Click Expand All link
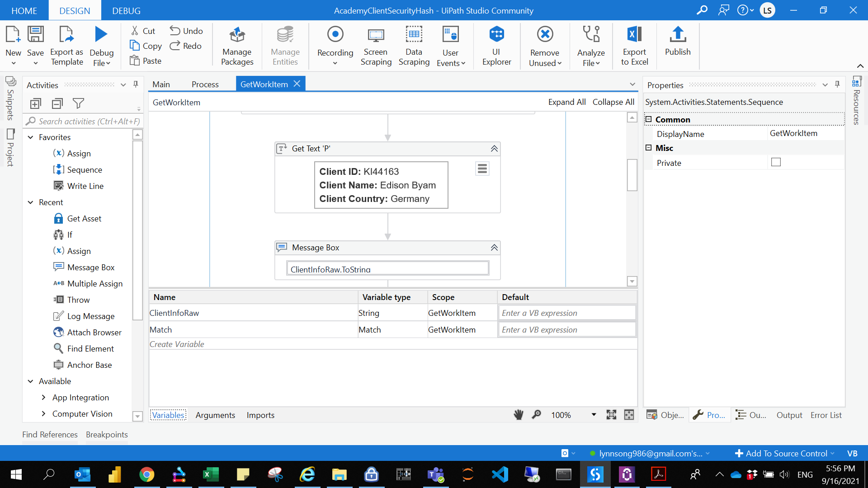Viewport: 868px width, 488px height. point(567,102)
